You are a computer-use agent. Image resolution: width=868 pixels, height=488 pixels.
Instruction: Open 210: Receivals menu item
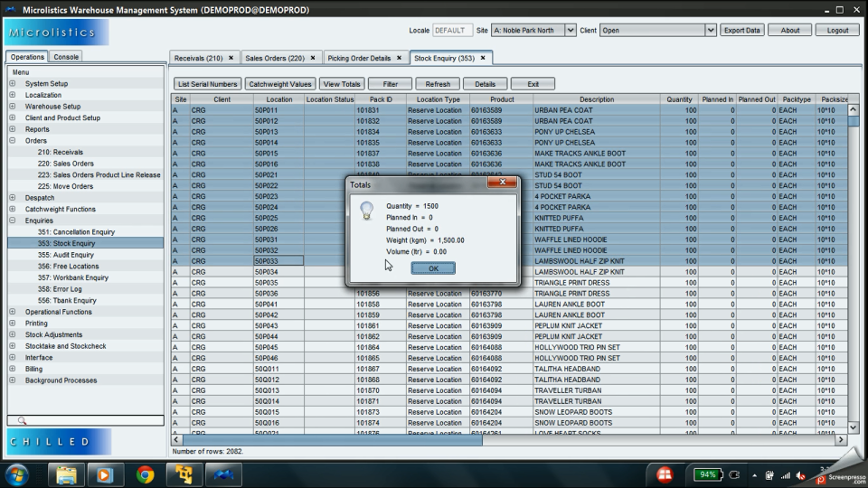click(61, 152)
